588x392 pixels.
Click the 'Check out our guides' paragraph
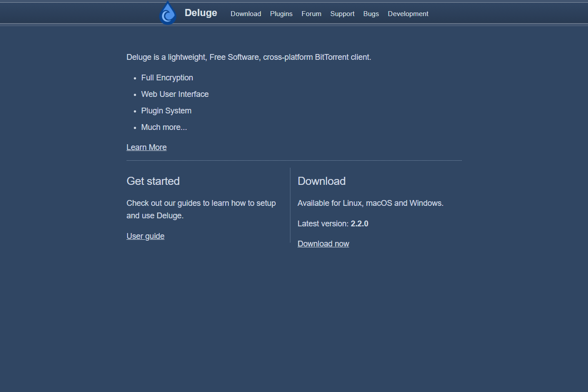[201, 209]
